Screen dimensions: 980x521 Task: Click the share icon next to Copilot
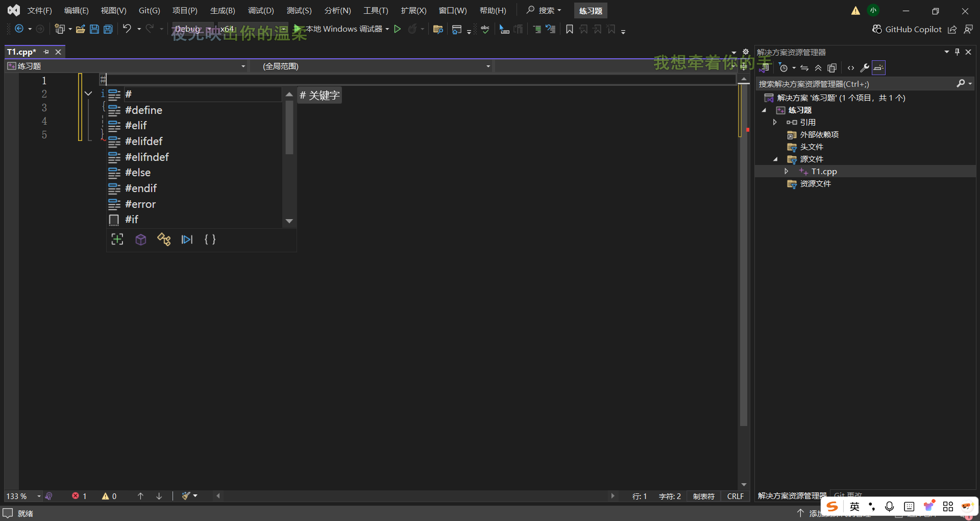click(x=952, y=29)
